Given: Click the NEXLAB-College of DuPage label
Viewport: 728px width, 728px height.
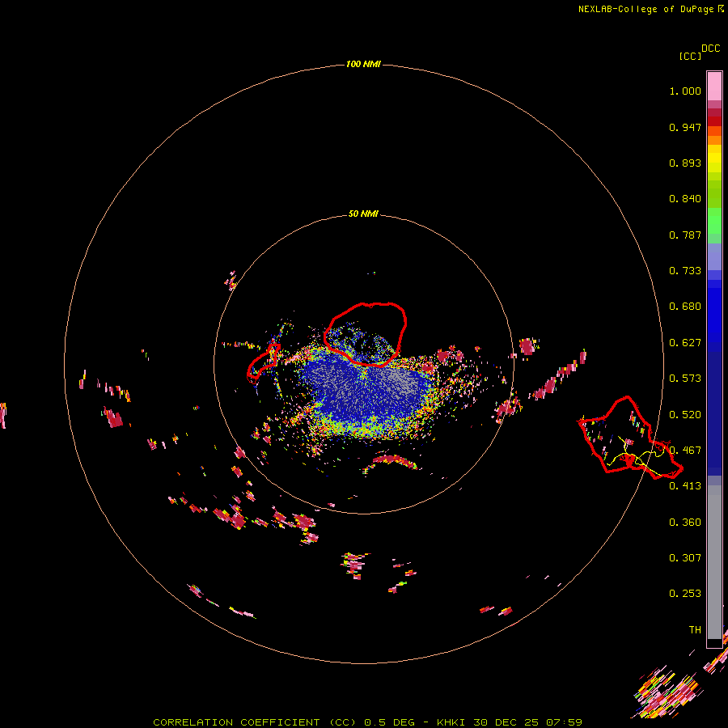Looking at the screenshot, I should point(645,9).
